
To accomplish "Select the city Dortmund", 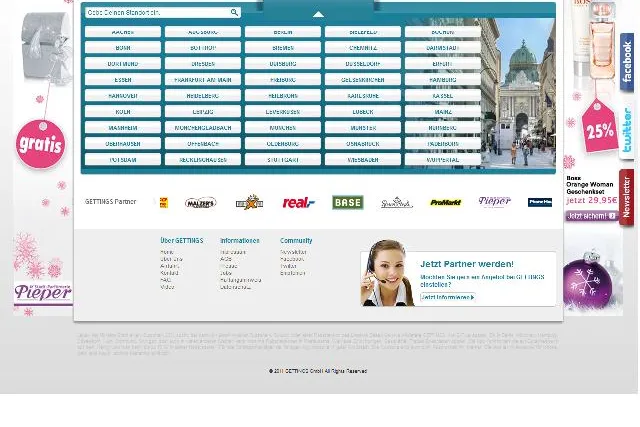I will [x=123, y=64].
